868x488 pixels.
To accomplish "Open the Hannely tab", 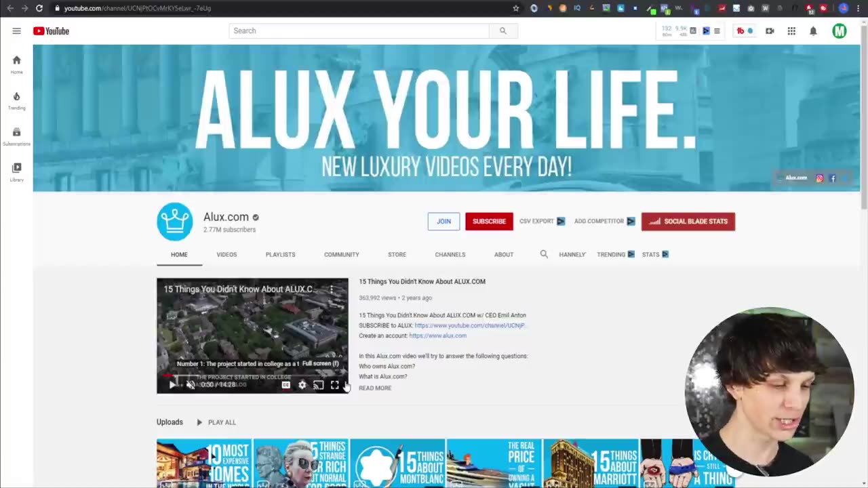I will [x=572, y=254].
